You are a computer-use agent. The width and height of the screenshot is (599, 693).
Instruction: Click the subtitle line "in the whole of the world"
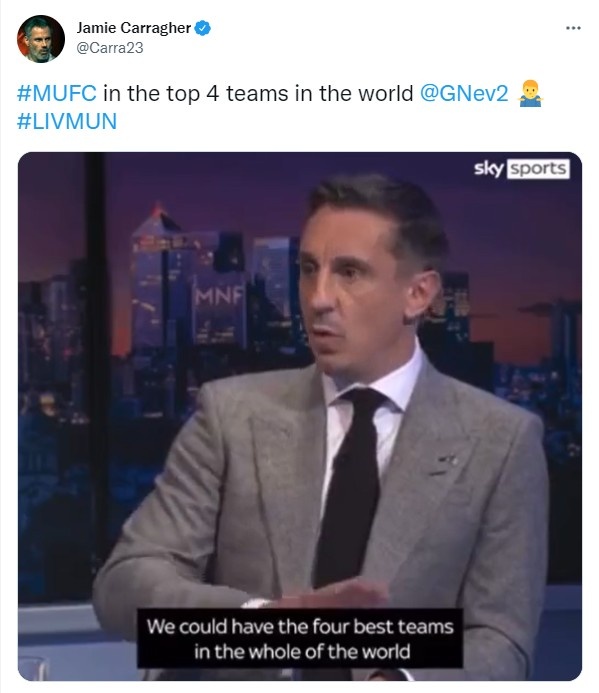302,652
